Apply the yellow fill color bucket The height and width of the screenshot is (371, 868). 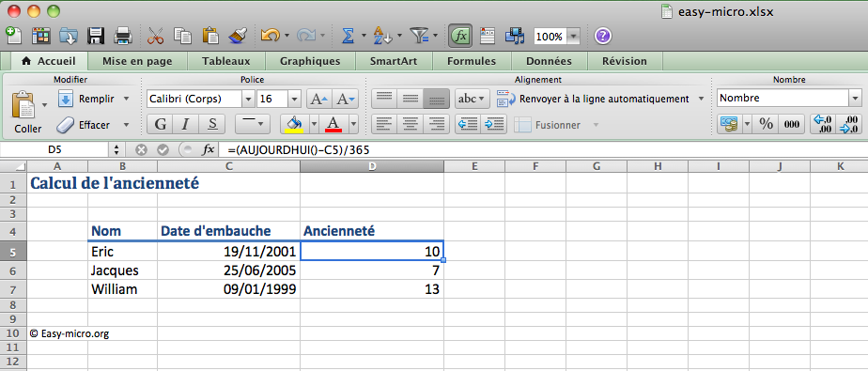click(x=294, y=125)
